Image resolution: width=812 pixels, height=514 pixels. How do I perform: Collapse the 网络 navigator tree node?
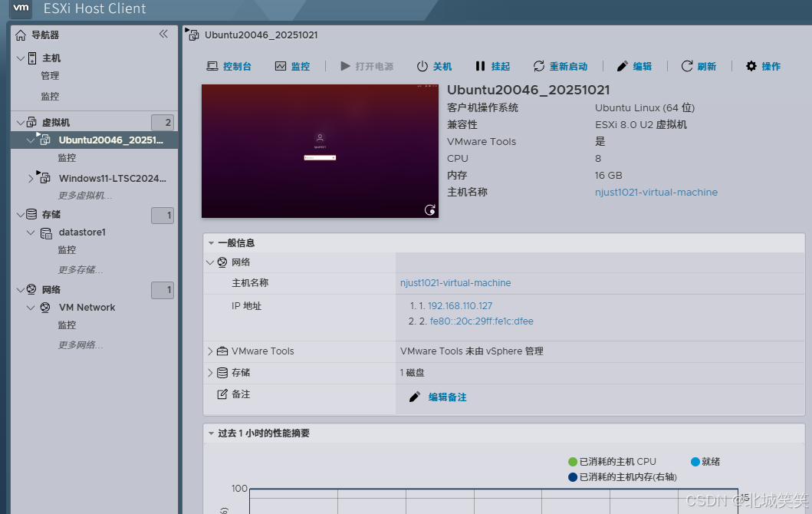point(21,290)
